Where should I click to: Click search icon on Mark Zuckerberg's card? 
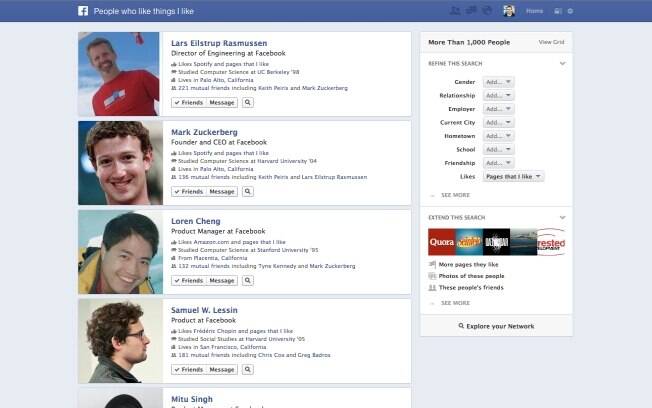pos(248,192)
